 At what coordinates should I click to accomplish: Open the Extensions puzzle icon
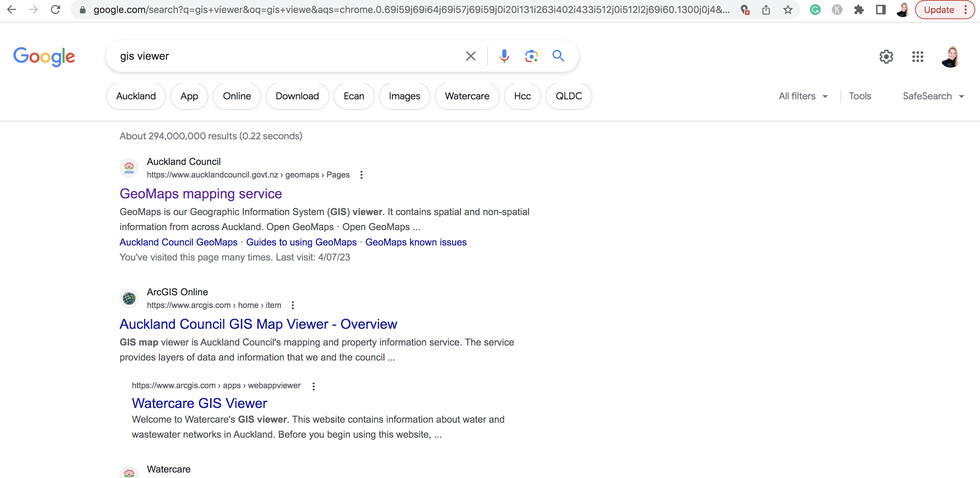point(859,10)
